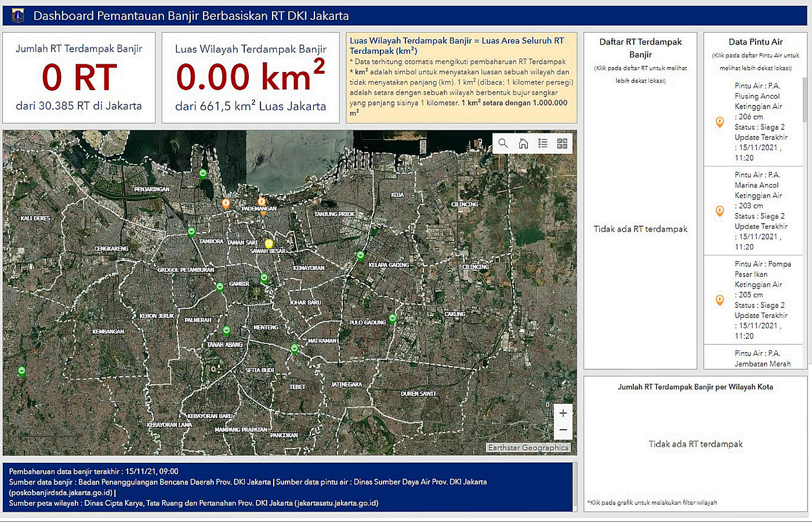This screenshot has height=522, width=812.
Task: Click pin icon for P.A. Marina Ancol
Action: [x=720, y=211]
